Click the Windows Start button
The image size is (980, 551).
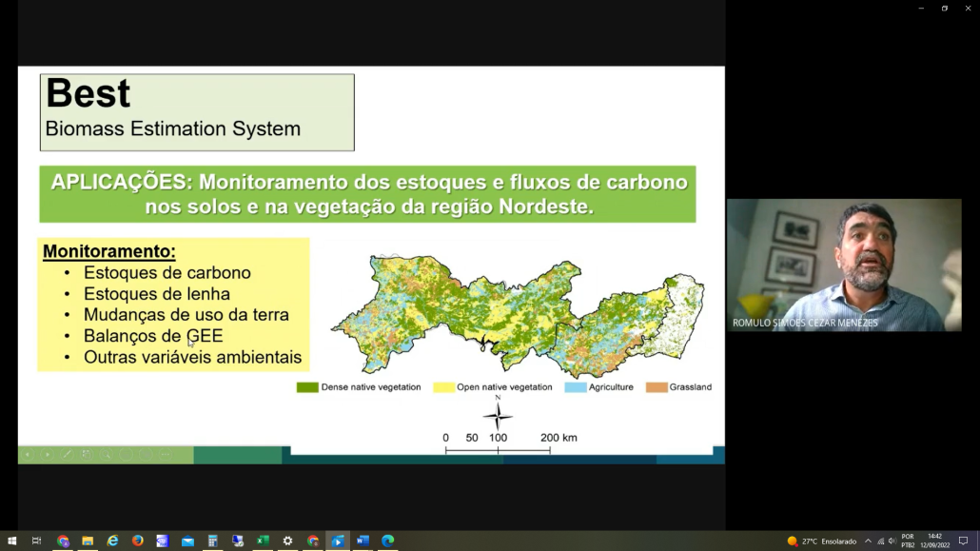[x=11, y=541]
